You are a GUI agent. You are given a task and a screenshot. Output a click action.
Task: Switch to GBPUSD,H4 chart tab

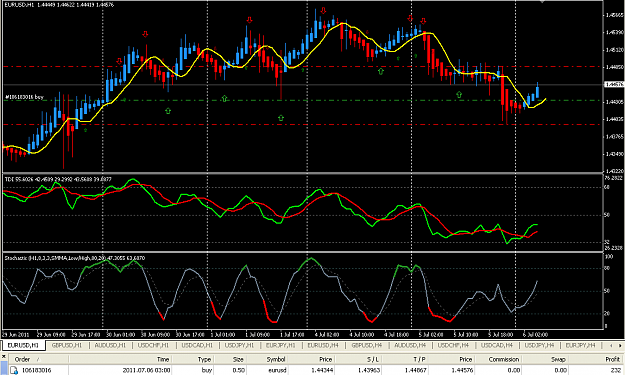[366, 346]
